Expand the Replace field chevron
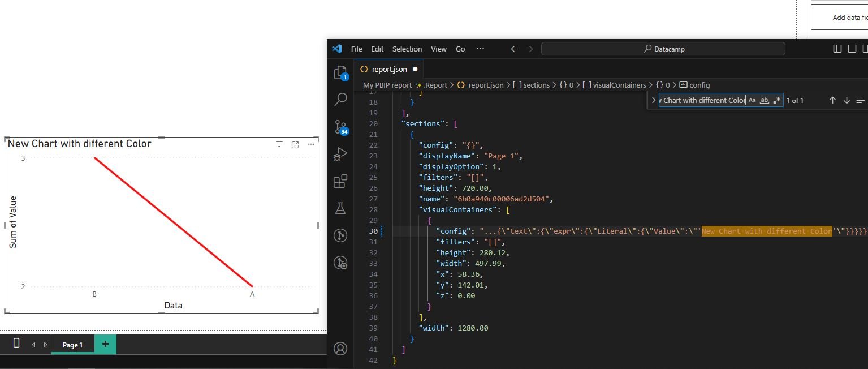This screenshot has width=868, height=369. (x=653, y=100)
